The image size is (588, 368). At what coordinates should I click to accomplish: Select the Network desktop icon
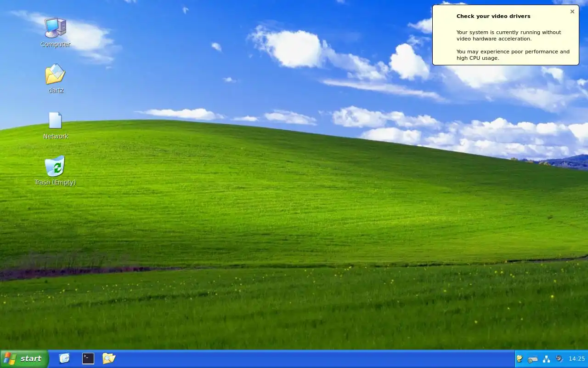pos(56,125)
